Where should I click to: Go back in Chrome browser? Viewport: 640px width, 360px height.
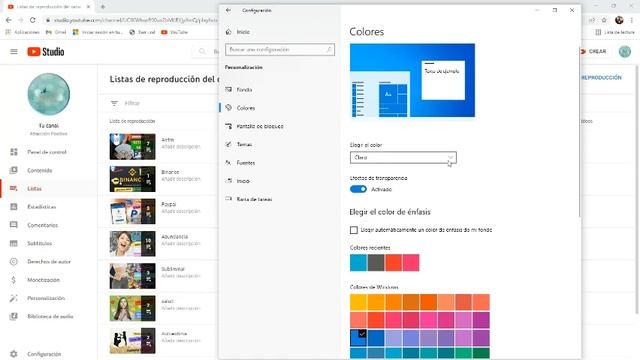click(9, 20)
